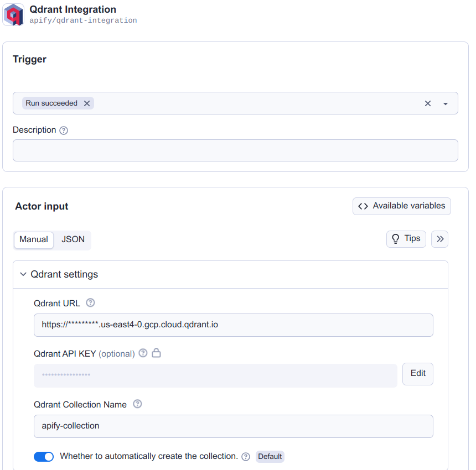
Task: Click the Default badge next to the toggle
Action: 270,457
